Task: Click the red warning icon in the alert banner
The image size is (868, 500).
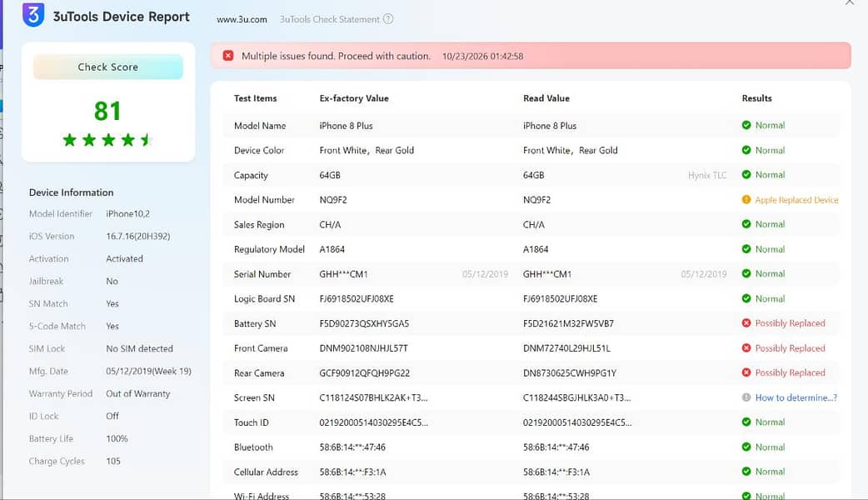Action: 228,55
